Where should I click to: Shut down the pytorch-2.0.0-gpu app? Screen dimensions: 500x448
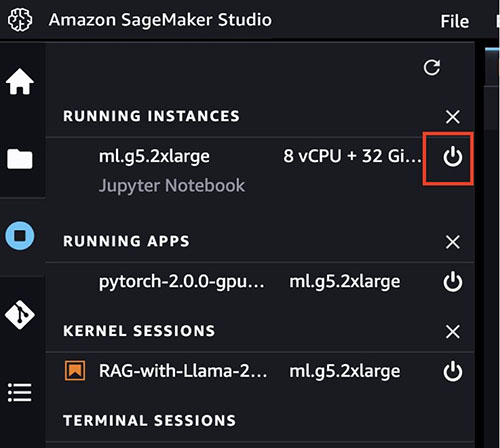[x=453, y=282]
